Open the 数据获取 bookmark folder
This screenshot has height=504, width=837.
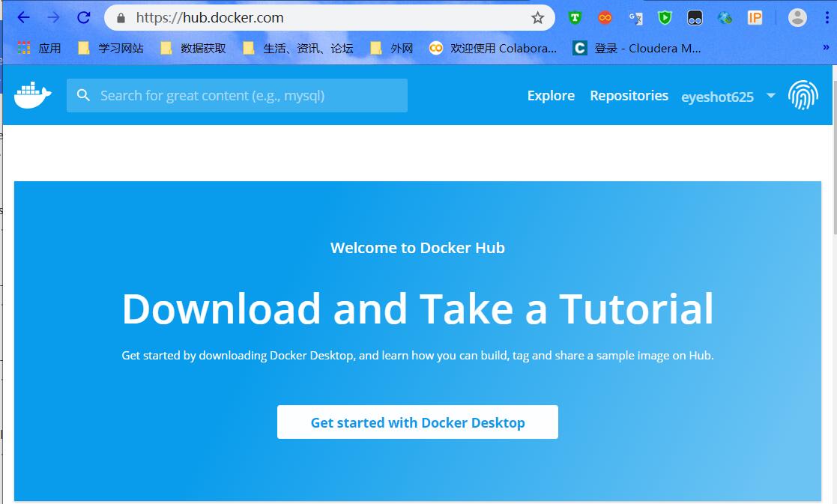[193, 49]
